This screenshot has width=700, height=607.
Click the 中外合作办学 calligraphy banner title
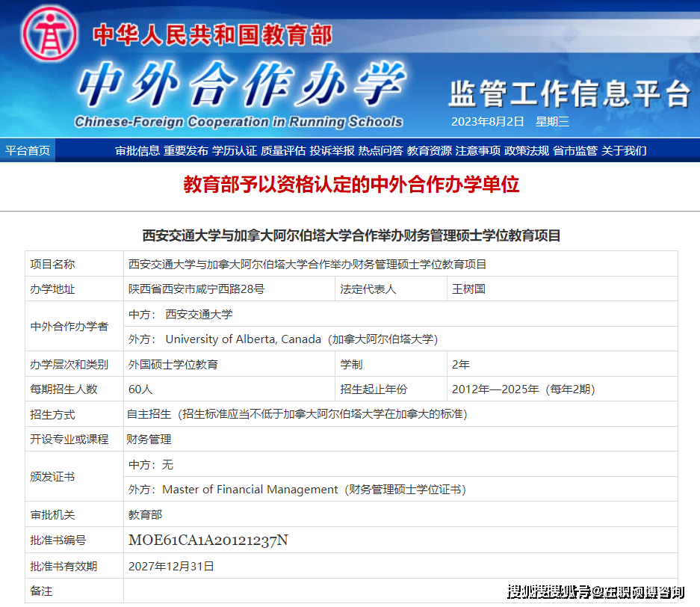(x=241, y=84)
